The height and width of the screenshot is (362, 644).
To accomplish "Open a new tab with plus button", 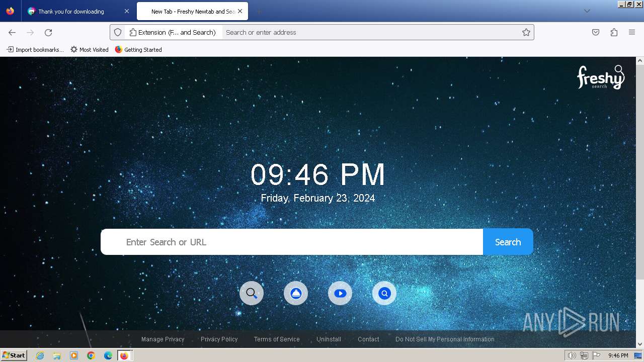I will [x=259, y=11].
